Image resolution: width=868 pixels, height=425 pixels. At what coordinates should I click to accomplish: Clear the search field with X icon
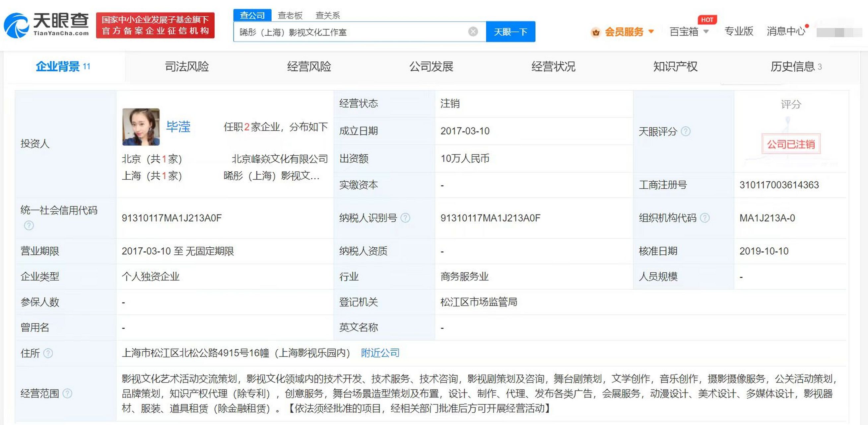[x=473, y=32]
